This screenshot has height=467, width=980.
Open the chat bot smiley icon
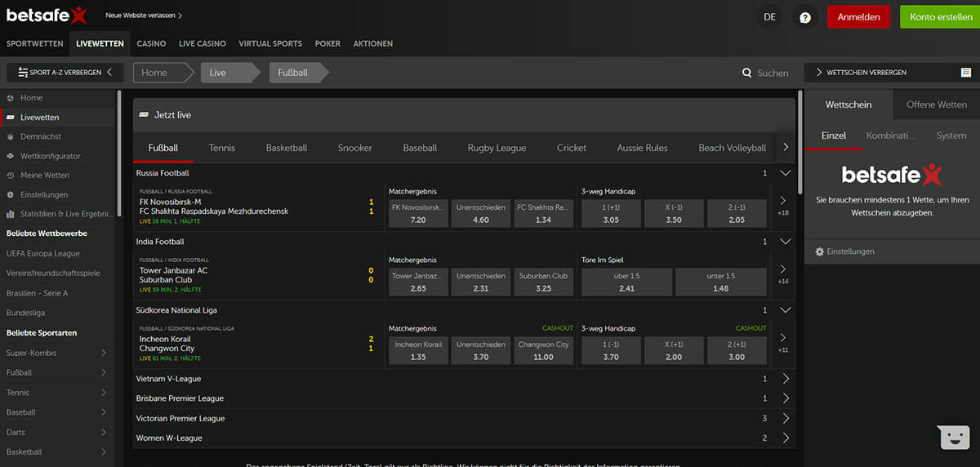954,438
